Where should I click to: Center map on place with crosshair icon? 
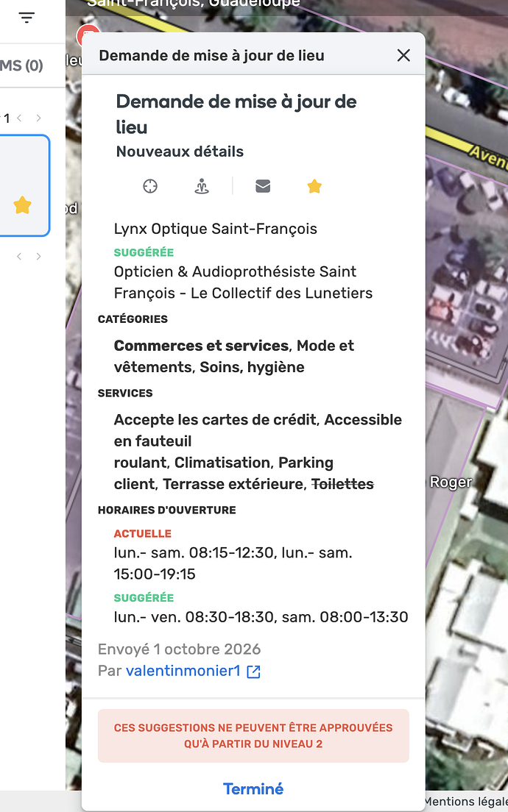[x=150, y=186]
